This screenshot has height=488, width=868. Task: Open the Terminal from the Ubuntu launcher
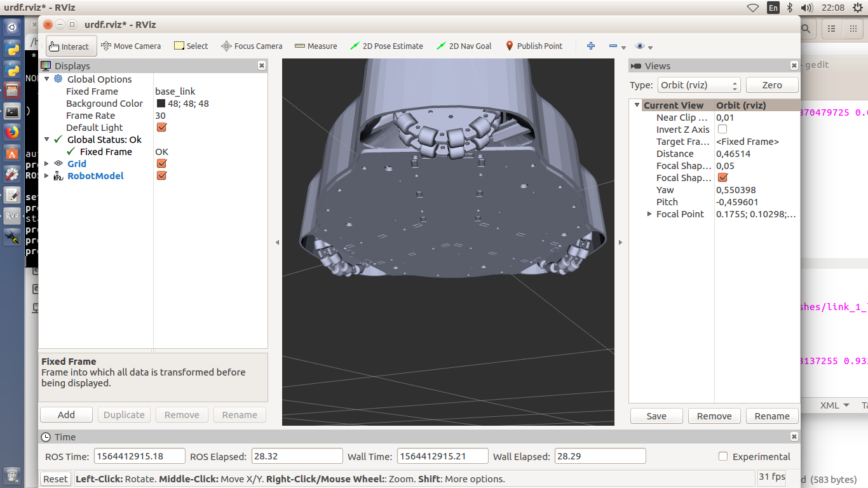point(12,111)
